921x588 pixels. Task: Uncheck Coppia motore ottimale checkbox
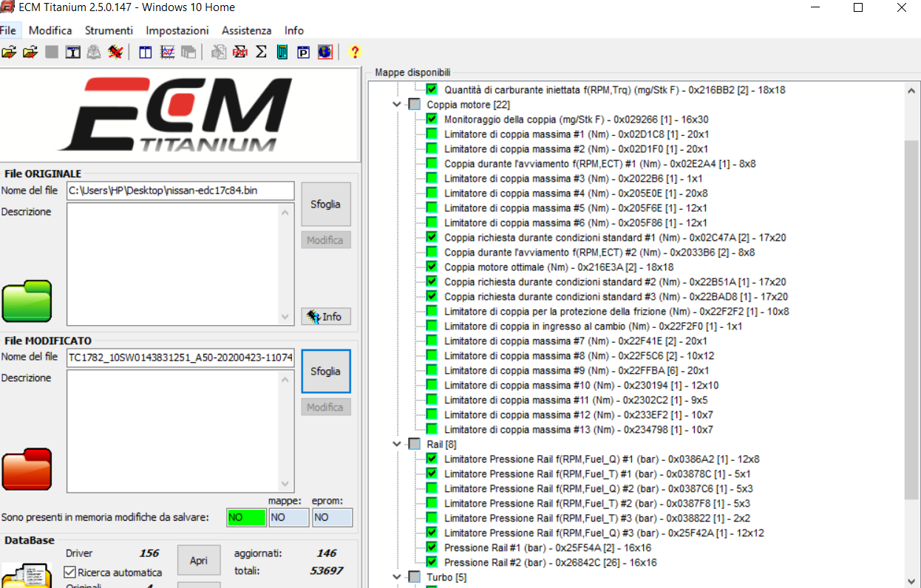point(432,267)
